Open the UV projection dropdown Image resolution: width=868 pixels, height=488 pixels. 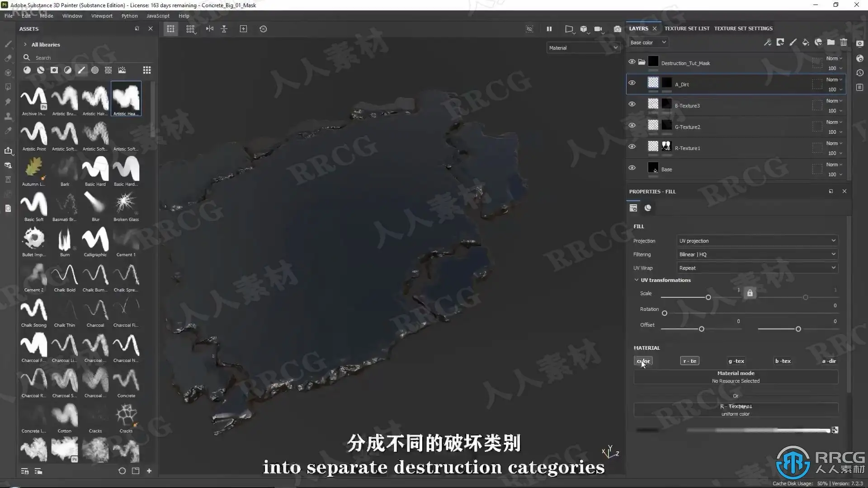point(757,241)
